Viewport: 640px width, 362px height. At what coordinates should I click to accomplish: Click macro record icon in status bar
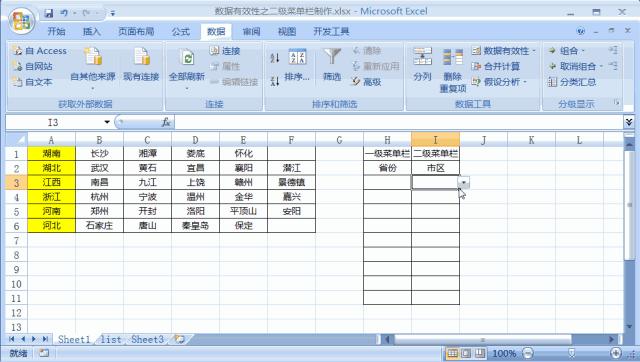44,353
